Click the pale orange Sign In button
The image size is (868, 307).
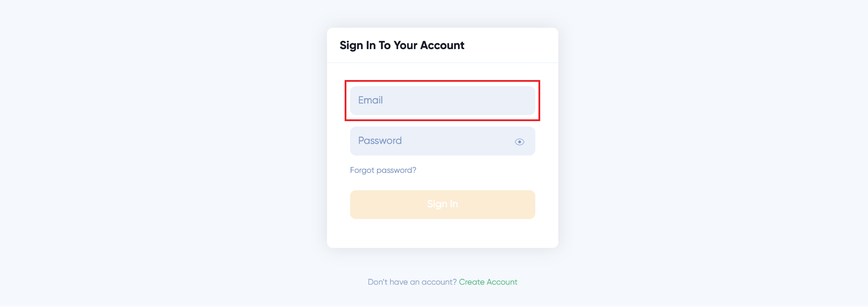click(x=442, y=204)
